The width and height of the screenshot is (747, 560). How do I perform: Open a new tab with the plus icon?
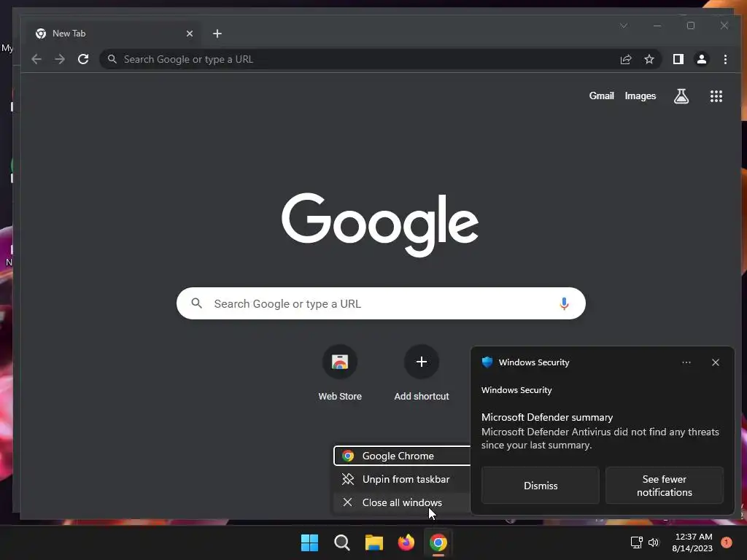pyautogui.click(x=217, y=34)
